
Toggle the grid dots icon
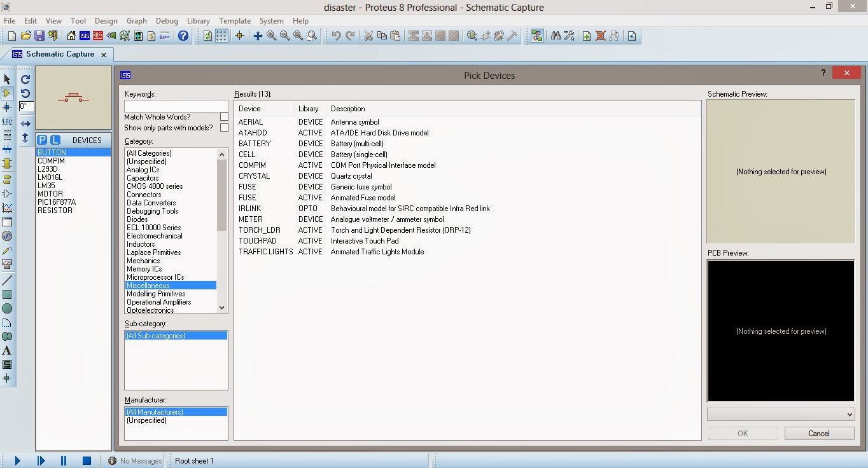point(221,36)
